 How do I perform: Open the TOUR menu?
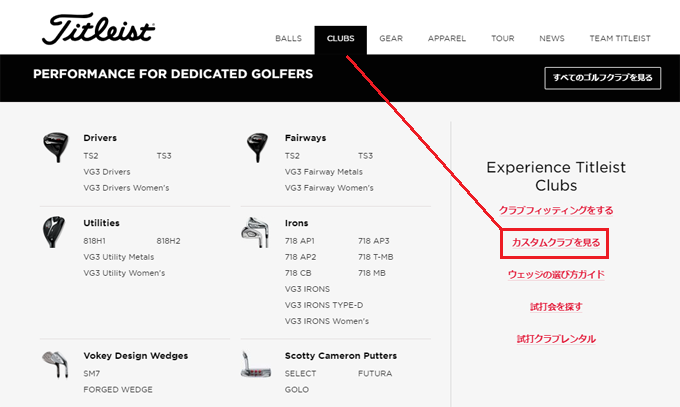pos(503,39)
